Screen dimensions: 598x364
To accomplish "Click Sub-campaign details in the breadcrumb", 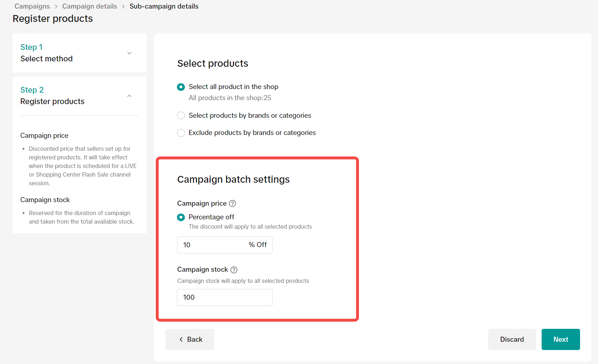I will 164,6.
